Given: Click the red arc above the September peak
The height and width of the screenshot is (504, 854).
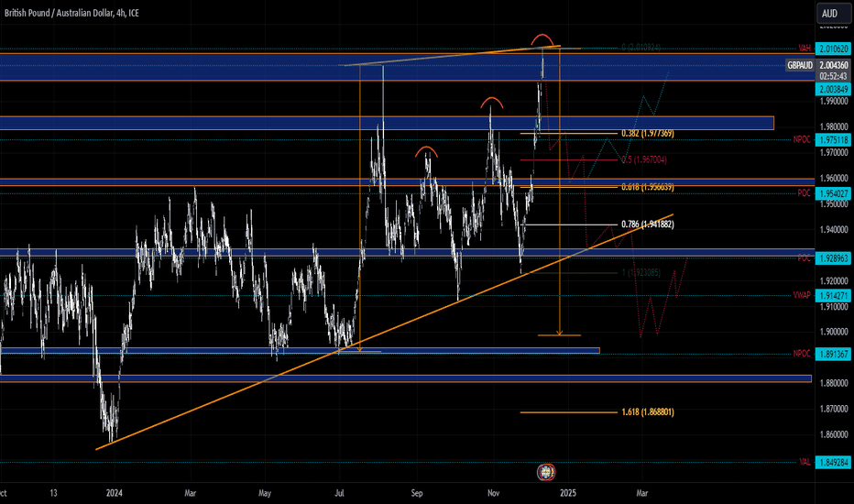Looking at the screenshot, I should (x=426, y=151).
